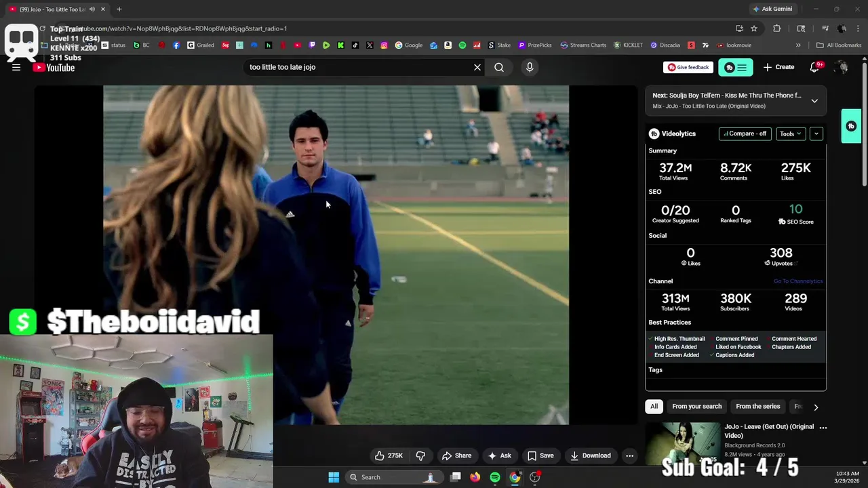Open the PrizePicks bookmark
Image resolution: width=868 pixels, height=488 pixels.
pos(534,45)
